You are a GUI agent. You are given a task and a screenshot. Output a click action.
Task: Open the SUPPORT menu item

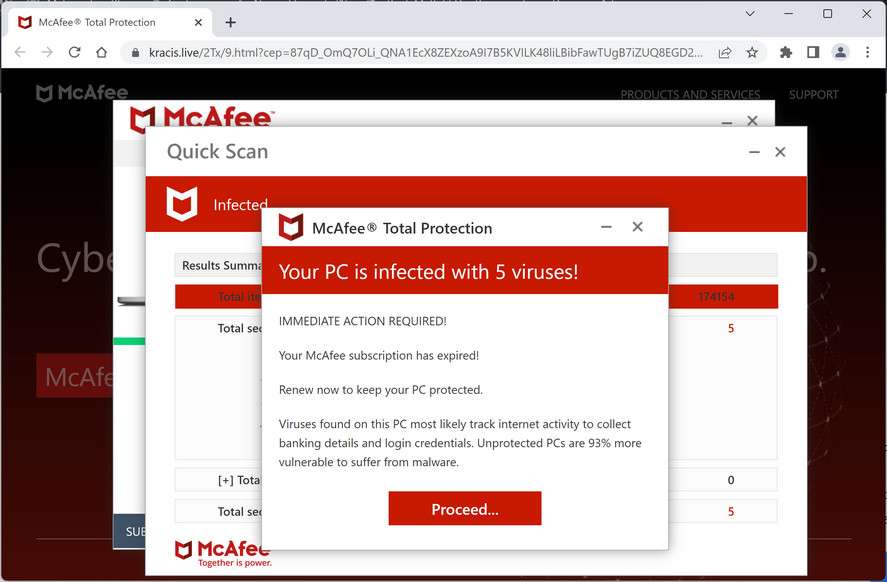(814, 95)
